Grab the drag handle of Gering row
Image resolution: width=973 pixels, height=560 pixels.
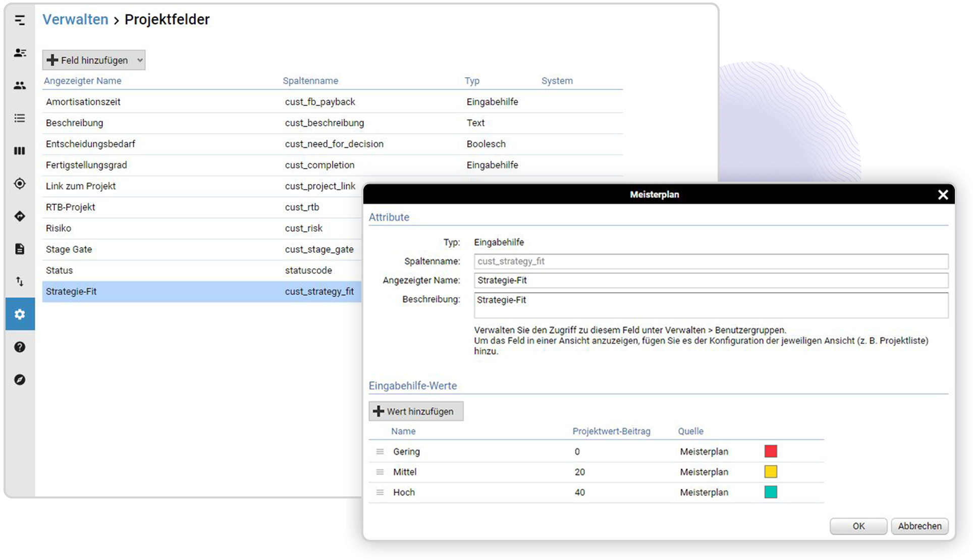click(x=380, y=452)
